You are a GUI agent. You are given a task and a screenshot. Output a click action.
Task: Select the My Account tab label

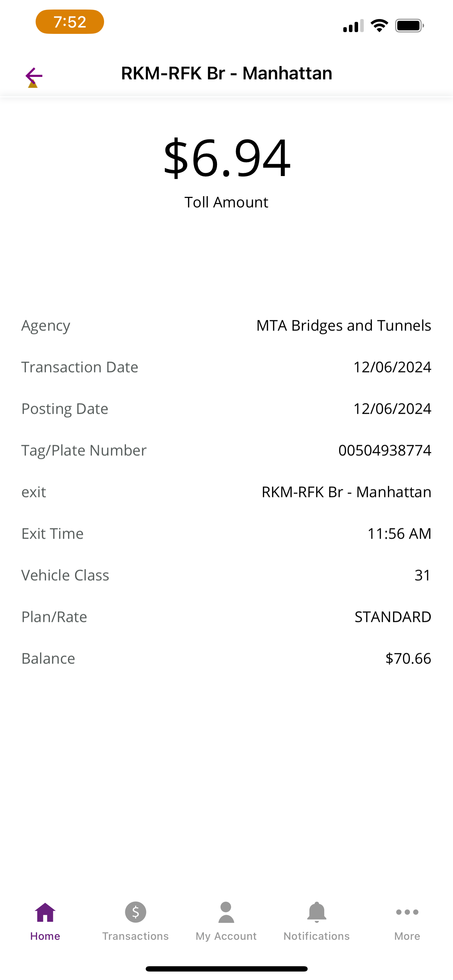(x=226, y=936)
